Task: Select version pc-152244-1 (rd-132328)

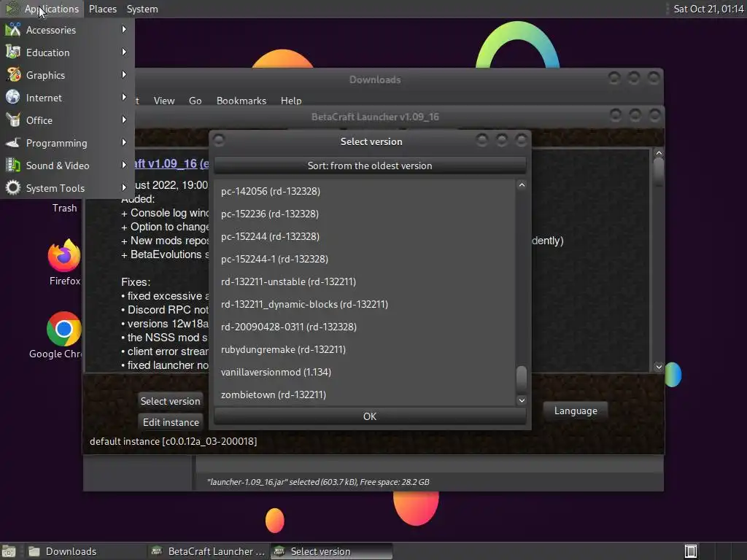Action: coord(365,259)
